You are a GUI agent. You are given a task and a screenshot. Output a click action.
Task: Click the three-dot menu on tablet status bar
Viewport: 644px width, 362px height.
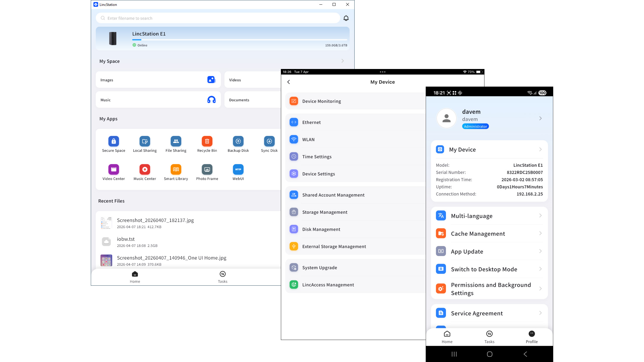[x=383, y=72]
